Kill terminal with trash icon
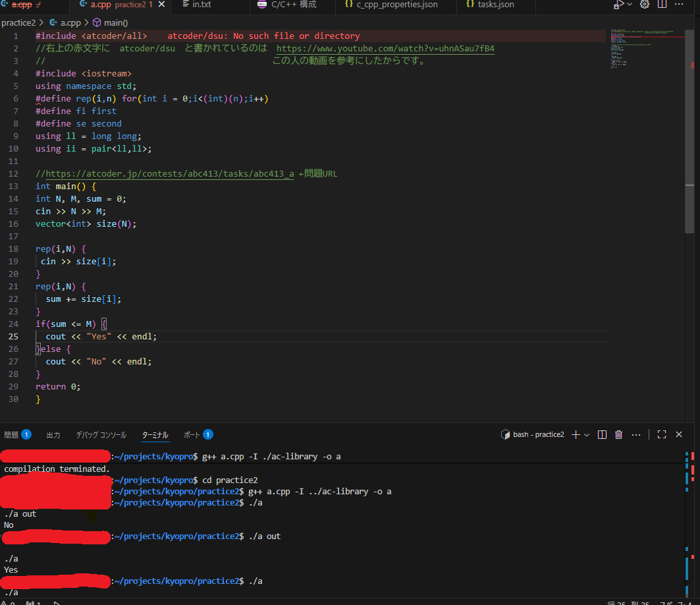Image resolution: width=700 pixels, height=605 pixels. point(619,435)
